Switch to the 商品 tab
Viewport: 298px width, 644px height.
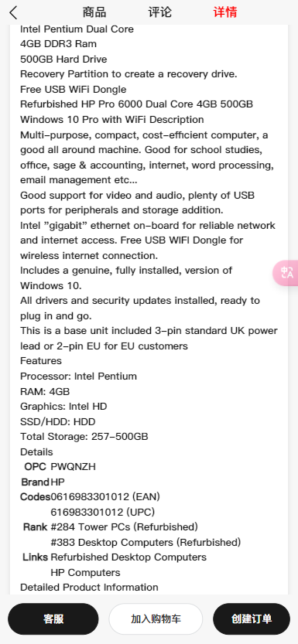tap(94, 12)
